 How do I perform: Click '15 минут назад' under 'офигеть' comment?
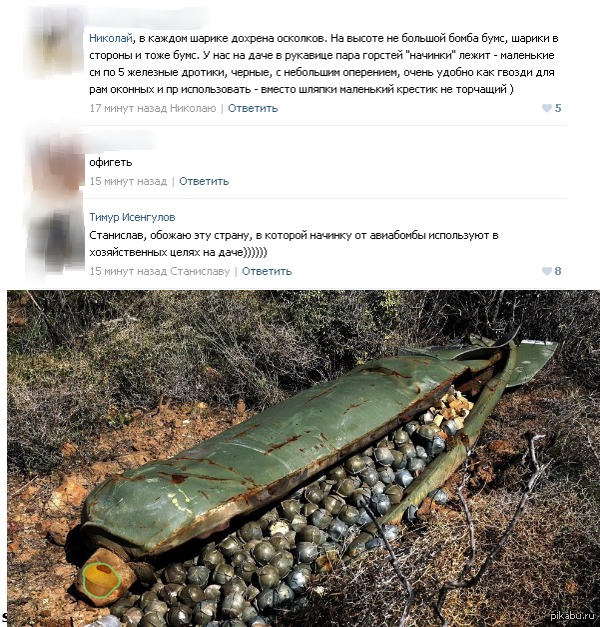click(128, 181)
